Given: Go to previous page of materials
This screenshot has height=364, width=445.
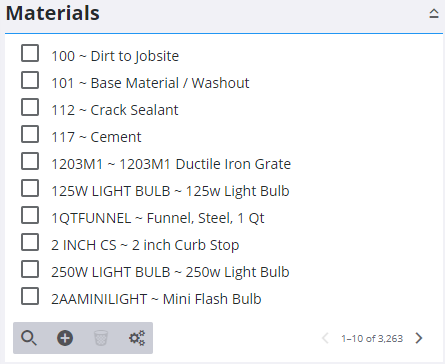Looking at the screenshot, I should (x=325, y=338).
